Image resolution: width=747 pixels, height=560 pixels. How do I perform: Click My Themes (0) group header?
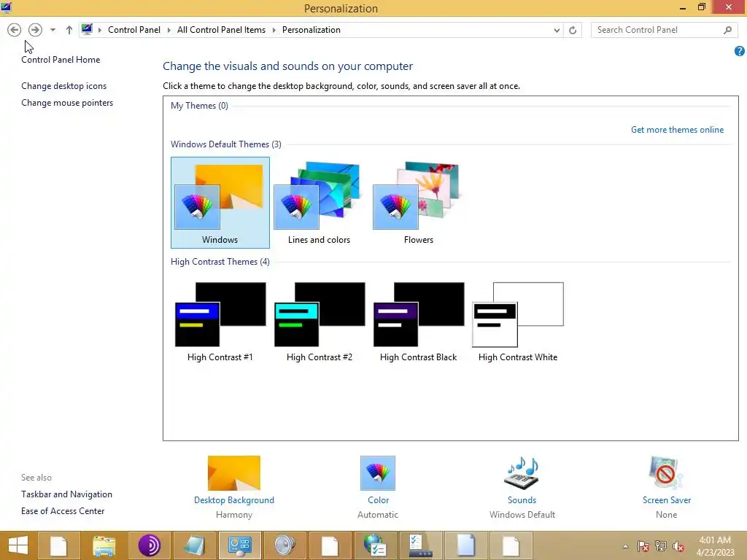coord(199,106)
